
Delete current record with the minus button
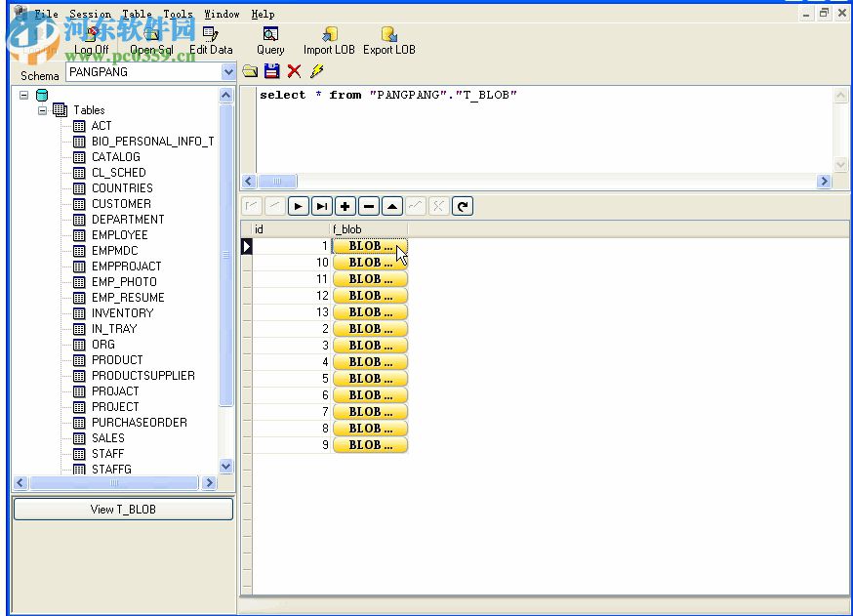point(368,206)
